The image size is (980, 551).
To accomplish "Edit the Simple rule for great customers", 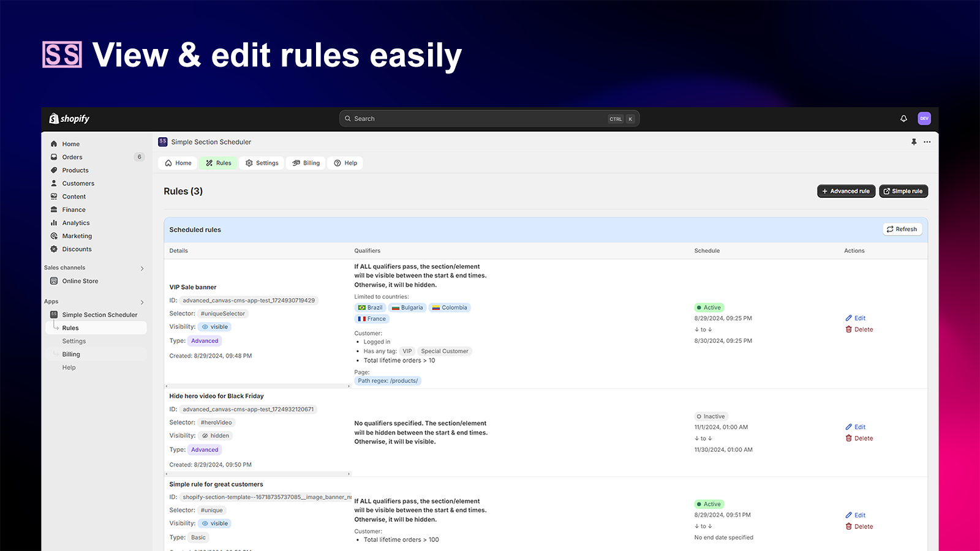I will click(856, 515).
